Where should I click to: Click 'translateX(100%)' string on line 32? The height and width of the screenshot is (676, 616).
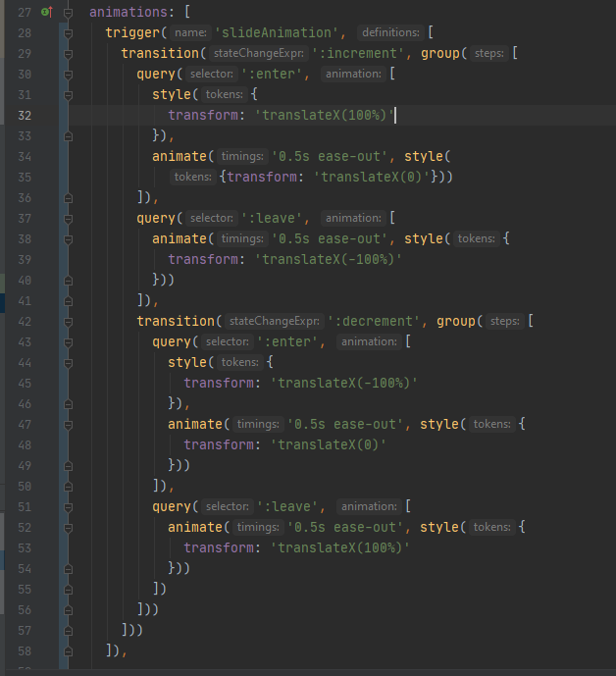324,115
